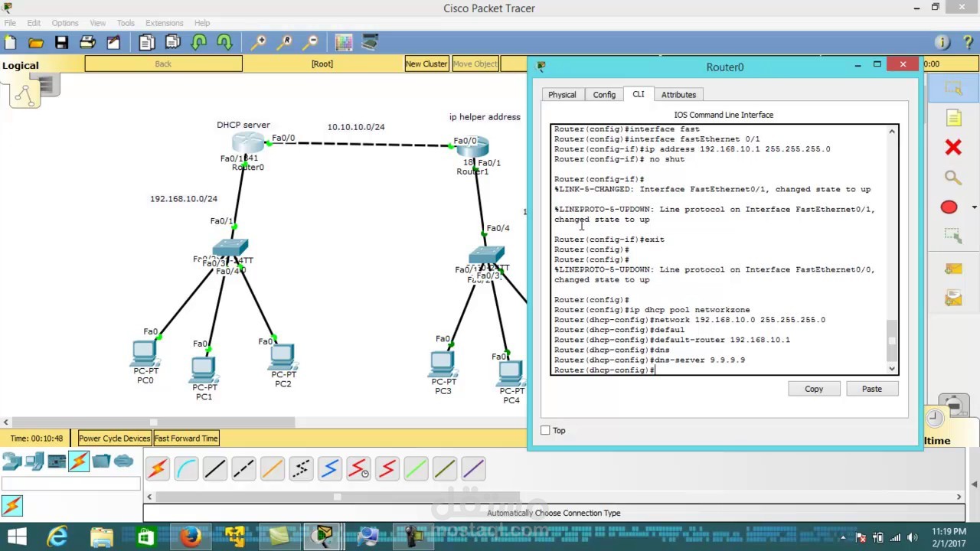
Task: Switch to the Physical tab
Action: coord(562,94)
